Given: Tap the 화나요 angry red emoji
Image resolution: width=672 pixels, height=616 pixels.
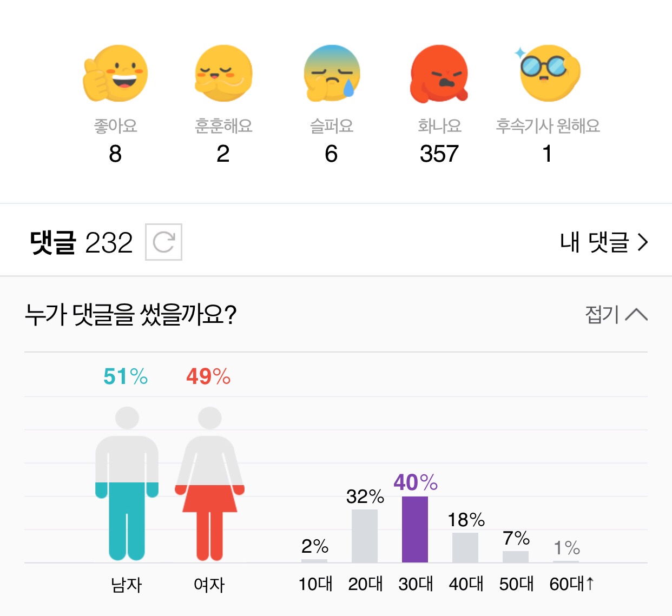Looking at the screenshot, I should [x=439, y=74].
